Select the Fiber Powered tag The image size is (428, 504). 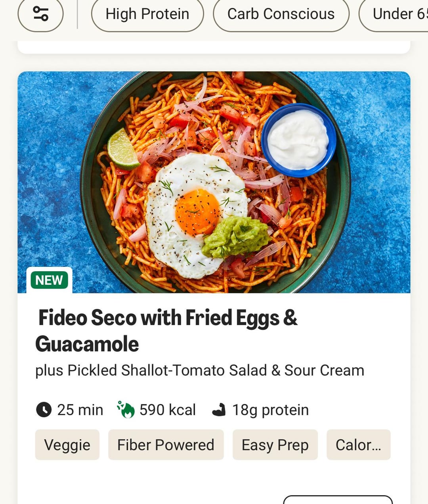point(166,445)
